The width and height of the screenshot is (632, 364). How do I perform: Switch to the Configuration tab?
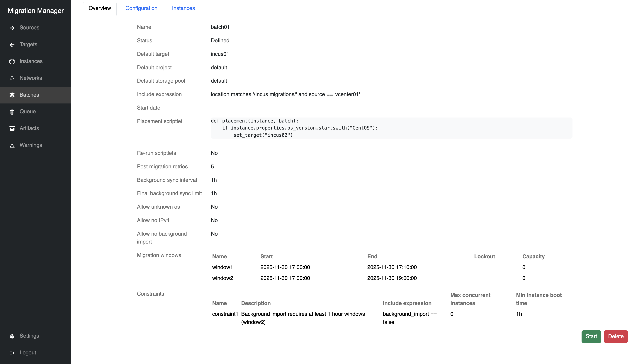(141, 8)
